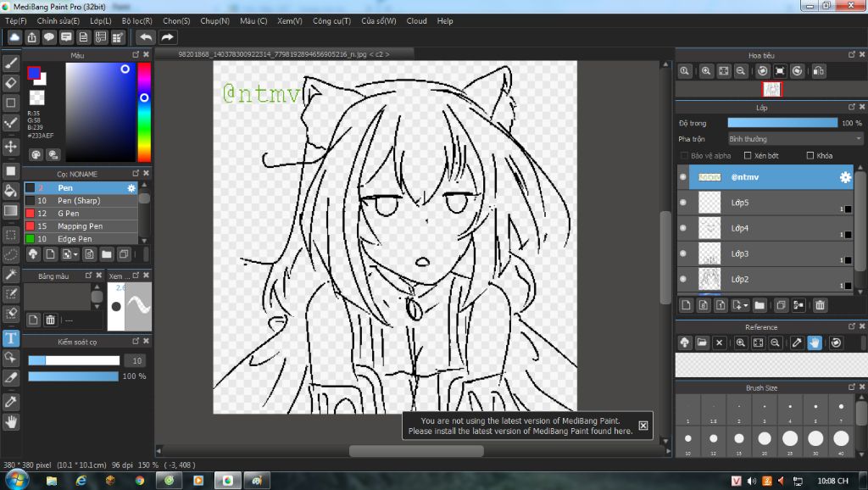
Task: Enable the Bảo vệ alpha checkbox
Action: [684, 156]
